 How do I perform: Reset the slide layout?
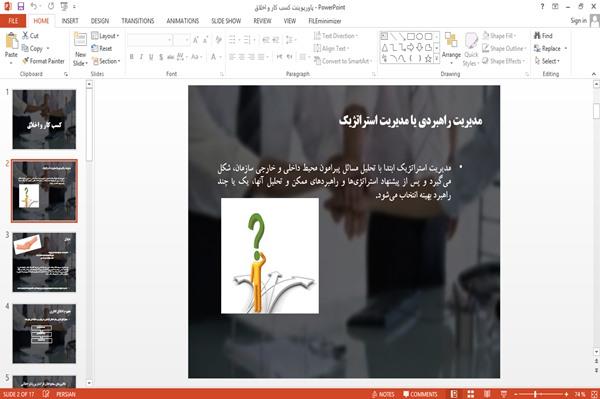click(102, 48)
